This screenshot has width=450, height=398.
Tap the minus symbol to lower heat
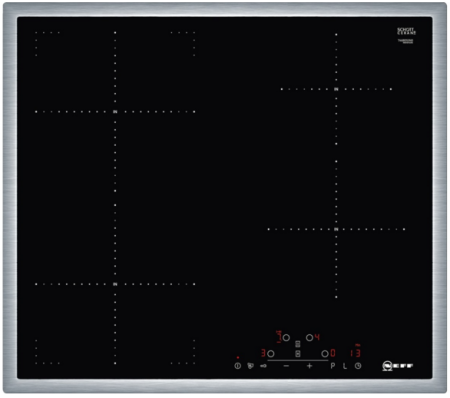(286, 366)
